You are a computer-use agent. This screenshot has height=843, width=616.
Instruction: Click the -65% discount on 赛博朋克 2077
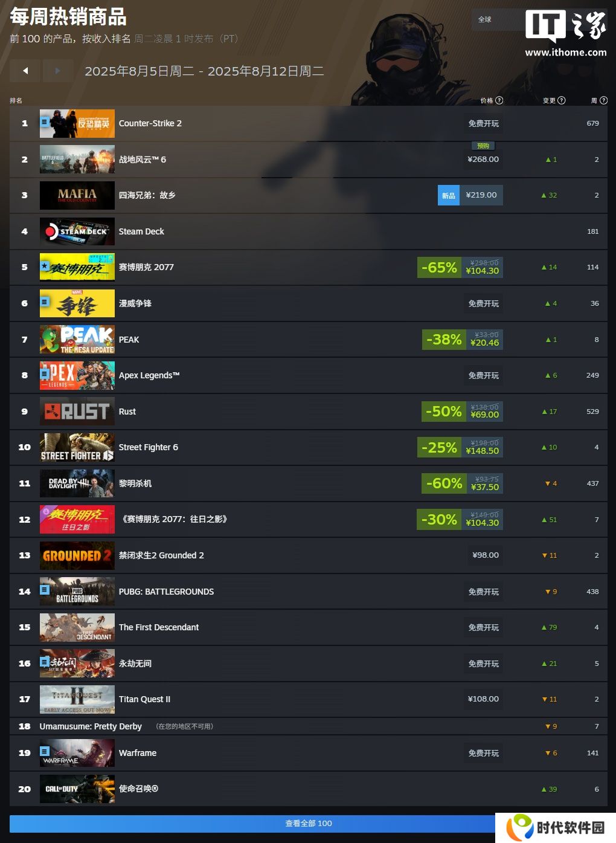[x=439, y=267]
